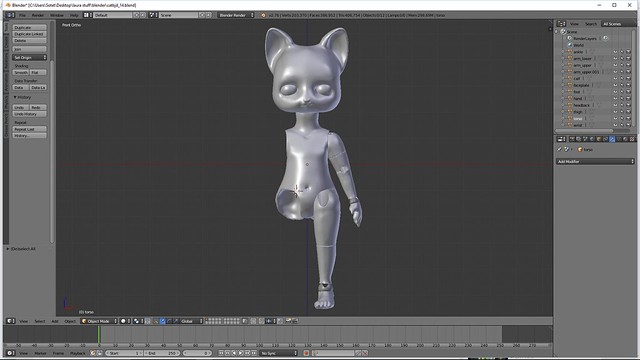
Task: Open the Material properties tab icon
Action: [625, 139]
